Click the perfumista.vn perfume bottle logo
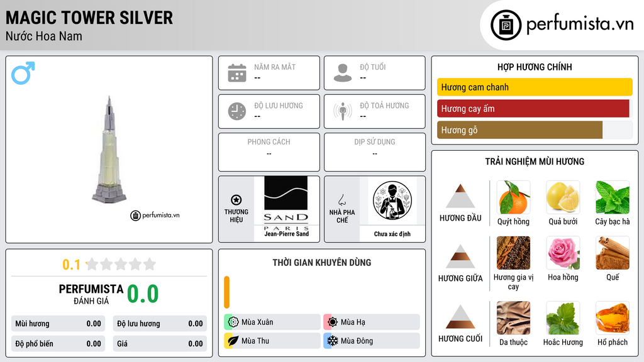The height and width of the screenshot is (362, 644). (506, 25)
